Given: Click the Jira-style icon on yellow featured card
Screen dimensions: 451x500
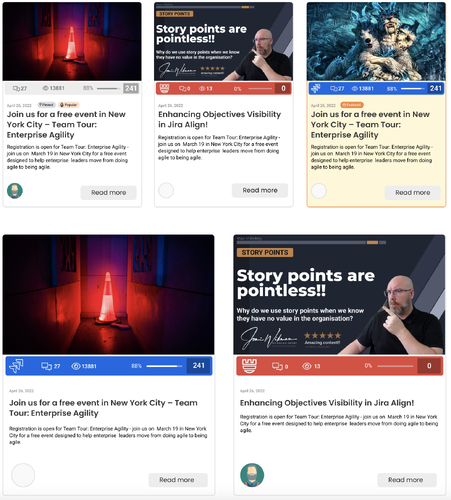Looking at the screenshot, I should (315, 88).
